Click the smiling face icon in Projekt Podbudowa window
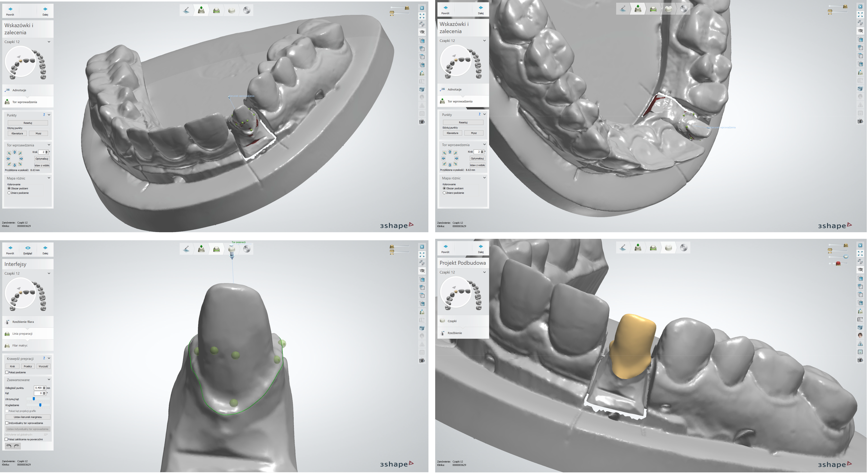The image size is (868, 475). 860,336
